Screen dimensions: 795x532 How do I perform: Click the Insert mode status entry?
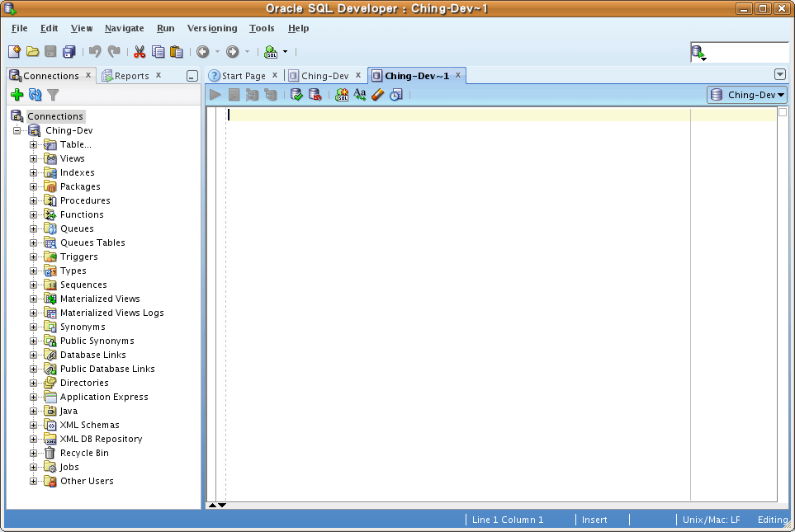point(594,520)
